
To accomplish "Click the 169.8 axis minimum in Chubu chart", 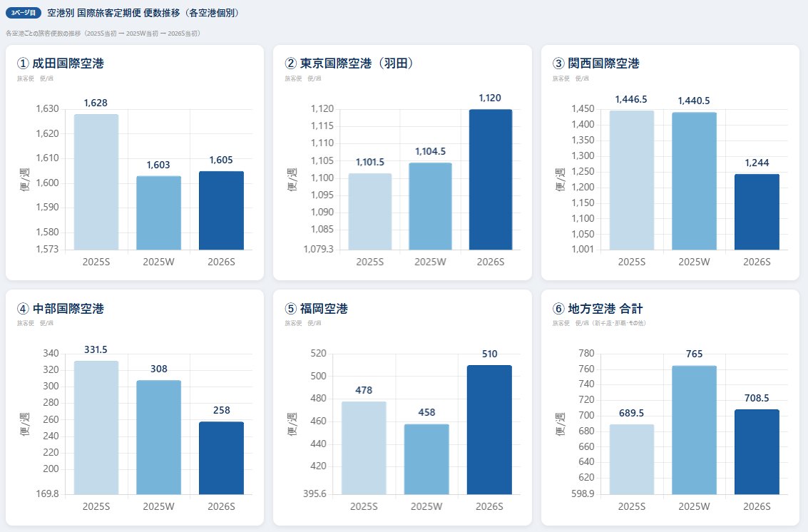I will coord(47,494).
